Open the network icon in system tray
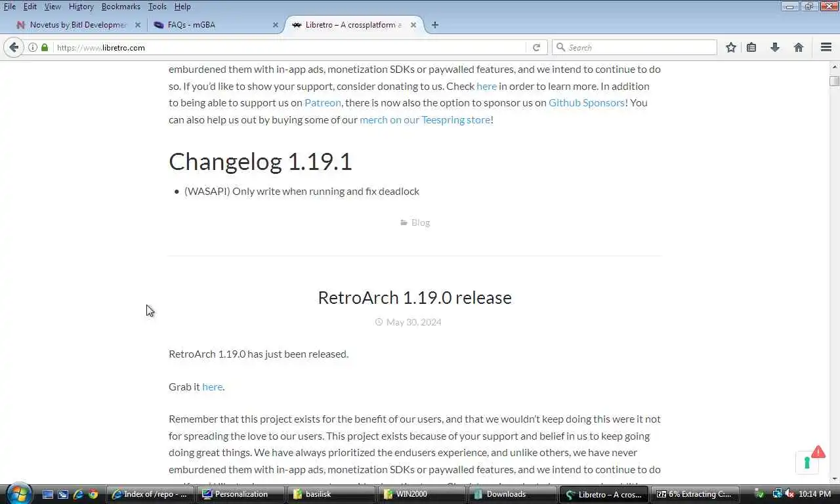The width and height of the screenshot is (840, 504). 777,494
